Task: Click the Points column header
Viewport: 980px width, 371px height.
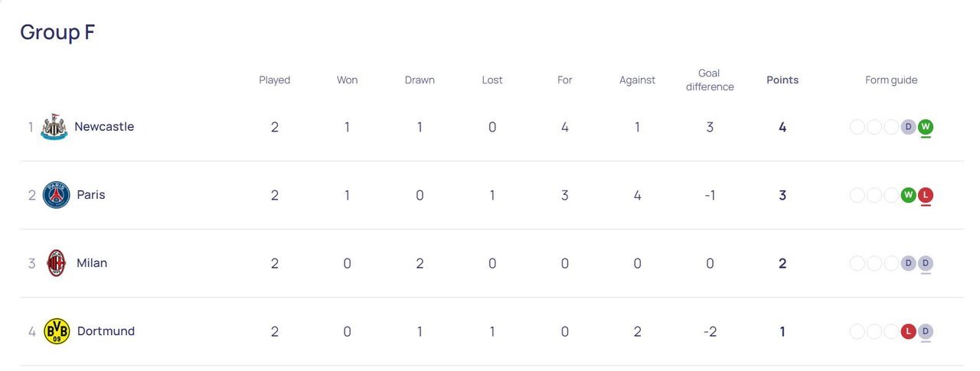Action: coord(782,80)
